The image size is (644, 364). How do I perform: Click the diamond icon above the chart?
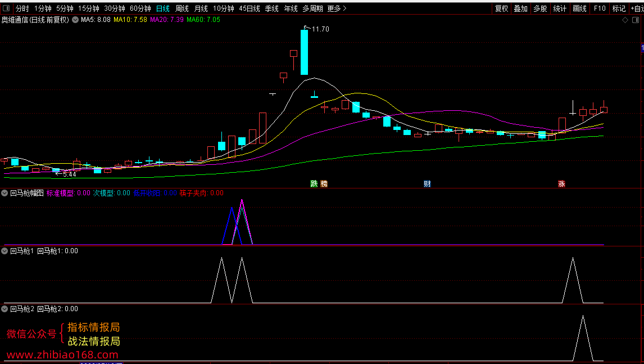(625, 20)
